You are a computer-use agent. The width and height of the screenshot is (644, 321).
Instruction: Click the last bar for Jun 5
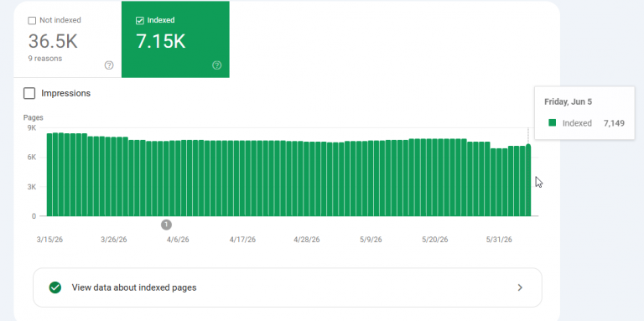[528, 180]
